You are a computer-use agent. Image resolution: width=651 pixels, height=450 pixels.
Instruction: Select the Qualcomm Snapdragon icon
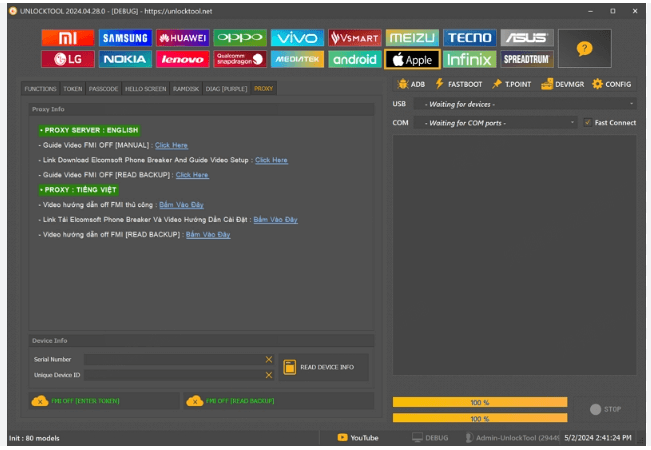pyautogui.click(x=240, y=59)
